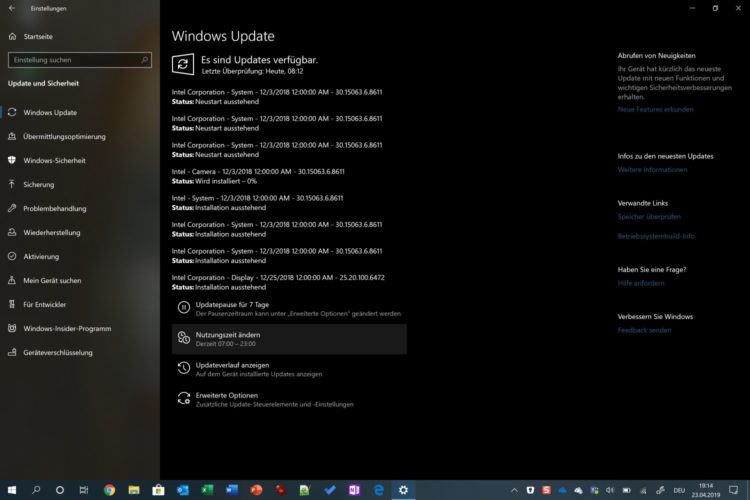Click the sync gear icon for Erweiterte Optionen
Image resolution: width=750 pixels, height=500 pixels.
(x=184, y=399)
